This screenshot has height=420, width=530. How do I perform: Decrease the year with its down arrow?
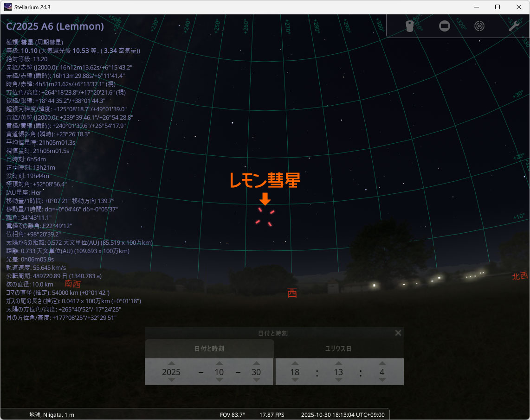171,381
